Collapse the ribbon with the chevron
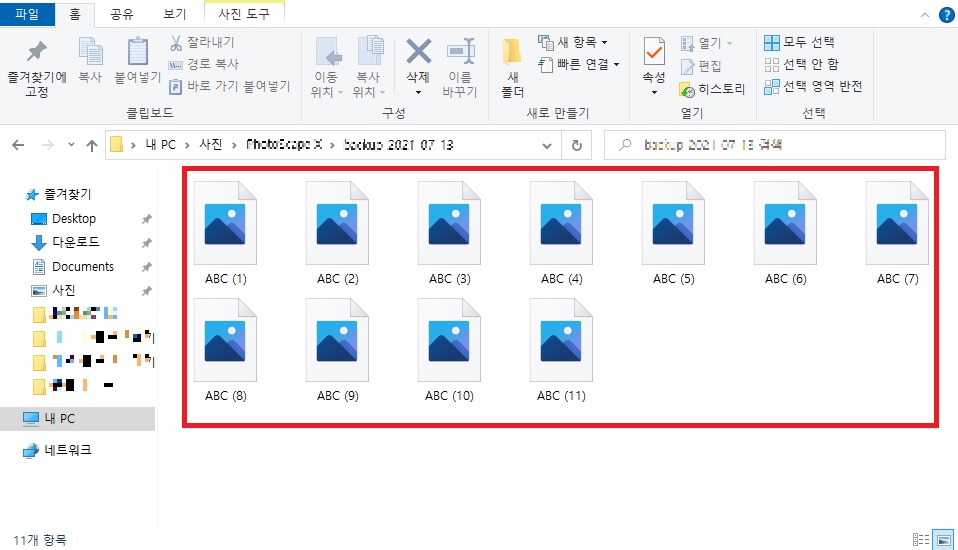Screen dimensions: 958x550 [x=924, y=15]
